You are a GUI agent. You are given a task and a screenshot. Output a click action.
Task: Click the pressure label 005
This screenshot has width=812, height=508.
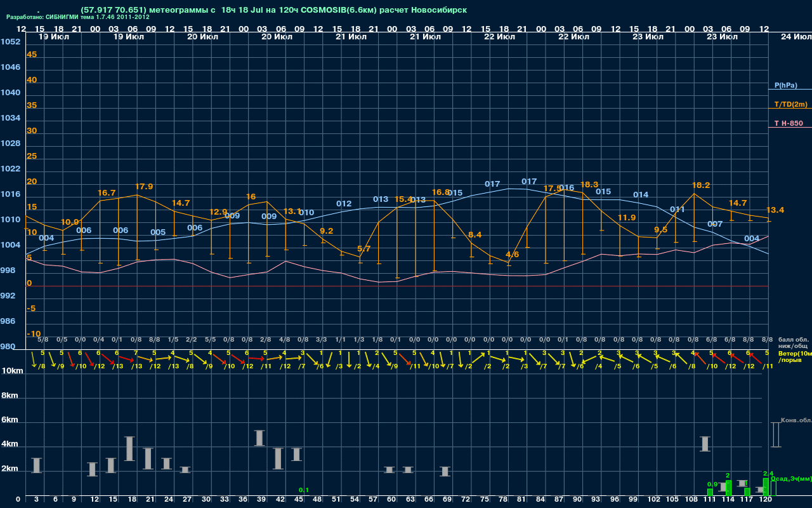tap(158, 232)
